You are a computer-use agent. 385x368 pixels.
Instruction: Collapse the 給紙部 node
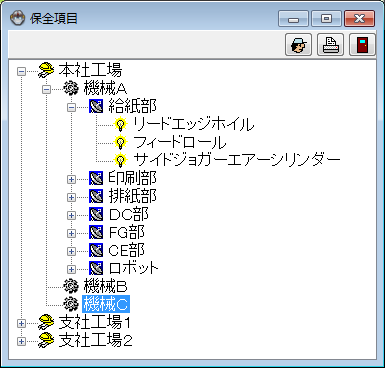pos(71,107)
